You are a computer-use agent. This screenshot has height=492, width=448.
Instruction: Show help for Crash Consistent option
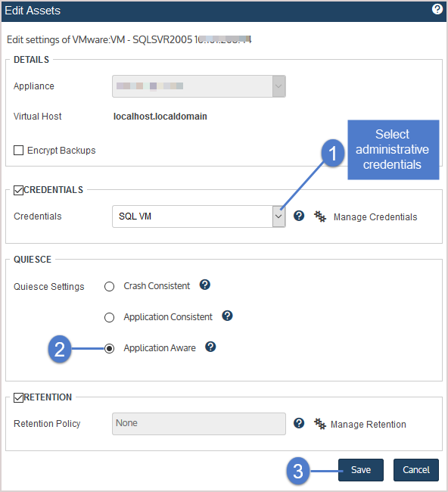click(x=205, y=285)
